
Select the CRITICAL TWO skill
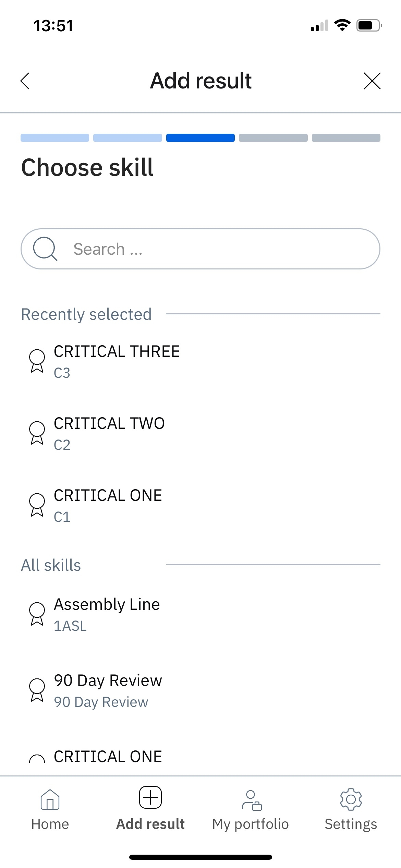coord(200,434)
